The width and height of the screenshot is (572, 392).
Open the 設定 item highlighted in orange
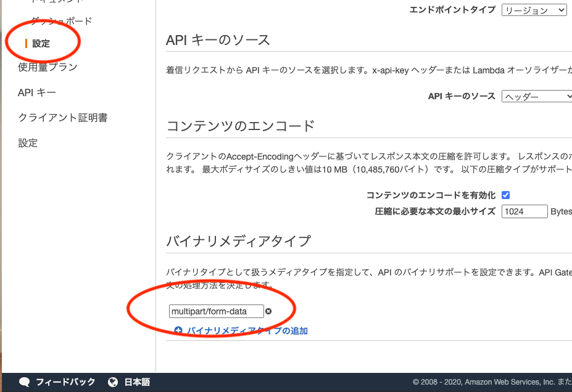tap(41, 44)
